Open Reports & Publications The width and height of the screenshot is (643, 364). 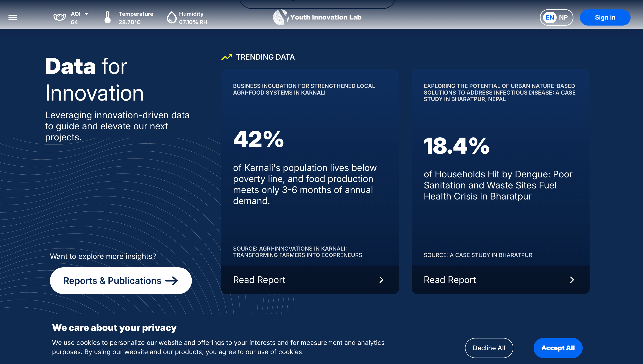coord(121,281)
